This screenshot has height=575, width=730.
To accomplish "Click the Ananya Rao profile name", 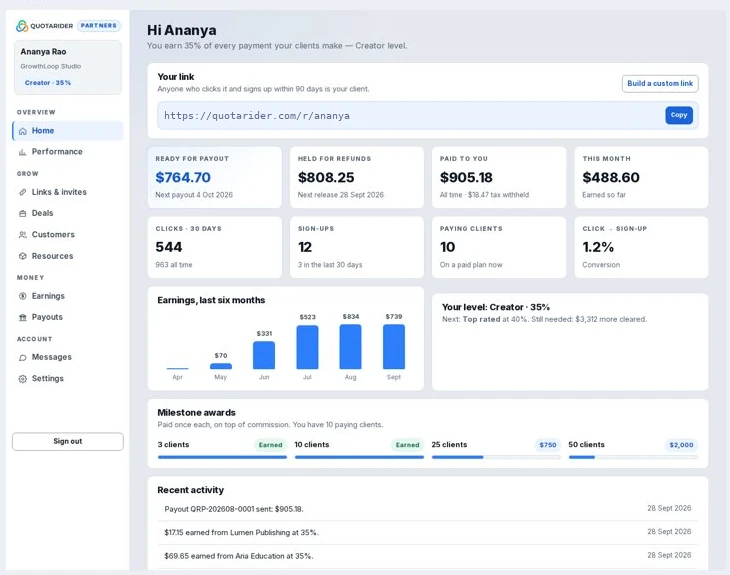I will pyautogui.click(x=43, y=52).
